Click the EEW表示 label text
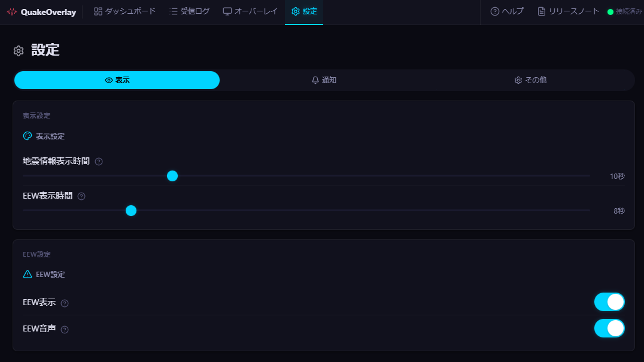The image size is (644, 362). coord(40,303)
